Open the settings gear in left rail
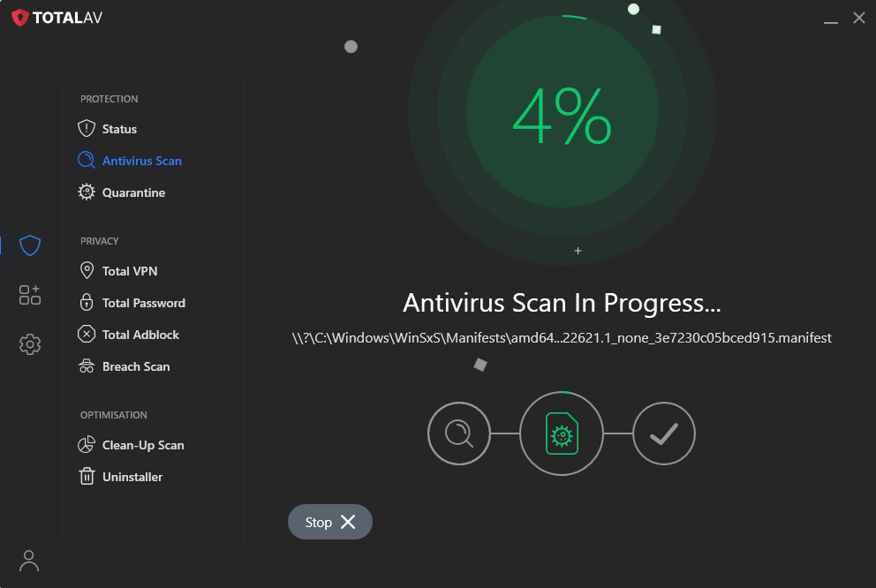The width and height of the screenshot is (876, 588). 30,344
